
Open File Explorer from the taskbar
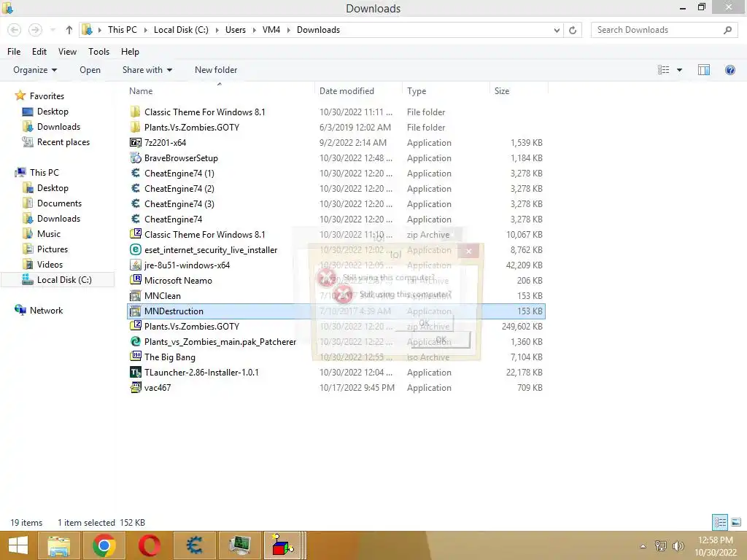click(58, 545)
